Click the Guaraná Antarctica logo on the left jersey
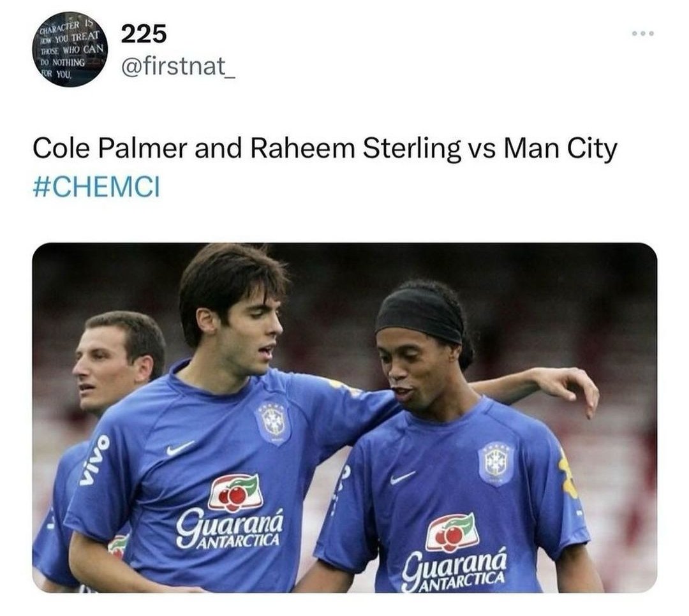This screenshot has width=689, height=616. [x=230, y=512]
